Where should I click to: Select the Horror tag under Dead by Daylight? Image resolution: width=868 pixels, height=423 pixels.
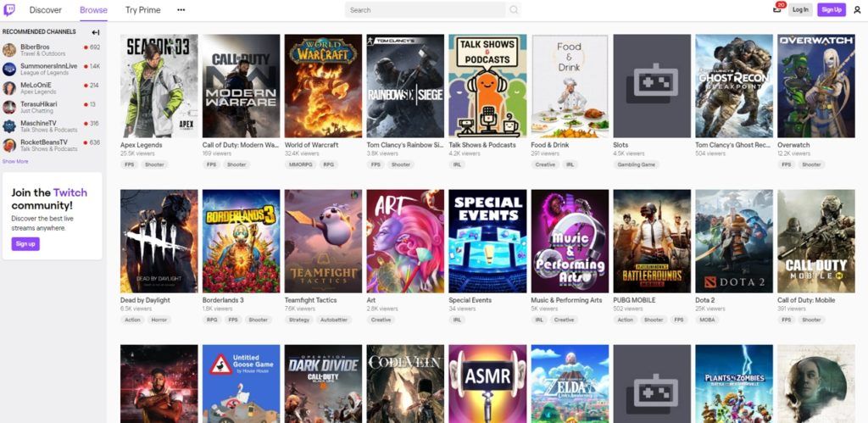click(x=160, y=320)
